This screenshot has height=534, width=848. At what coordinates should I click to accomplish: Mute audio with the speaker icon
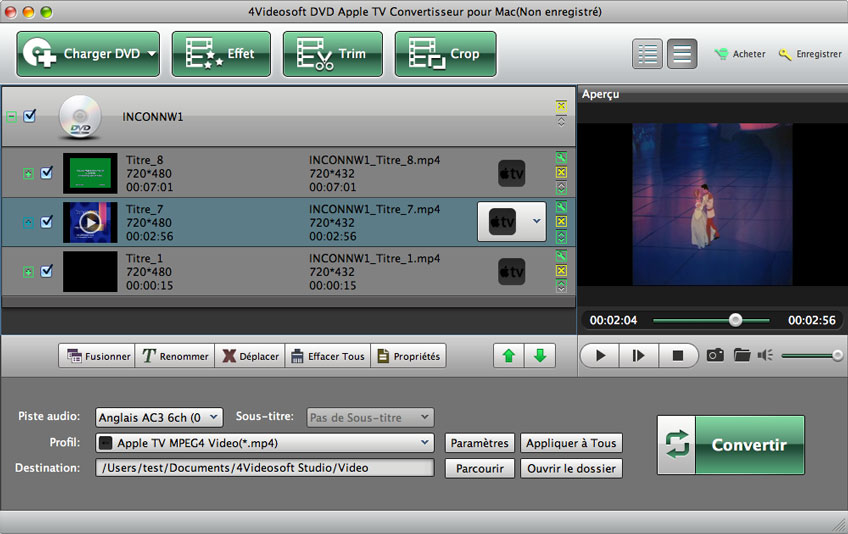pyautogui.click(x=766, y=355)
